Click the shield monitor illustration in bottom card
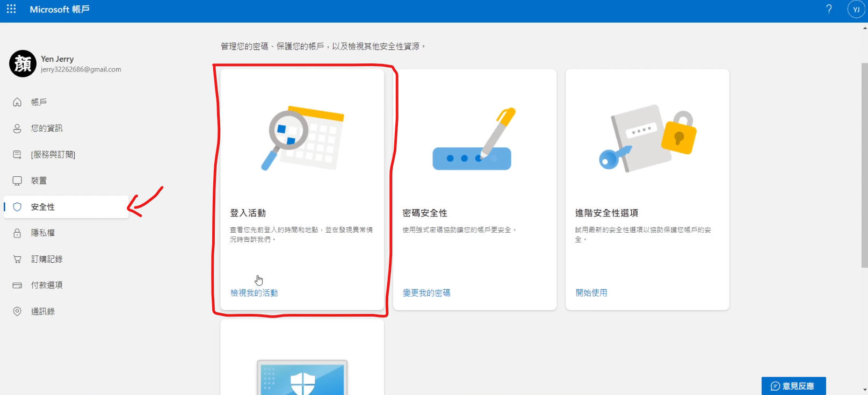The image size is (868, 395). (x=302, y=377)
